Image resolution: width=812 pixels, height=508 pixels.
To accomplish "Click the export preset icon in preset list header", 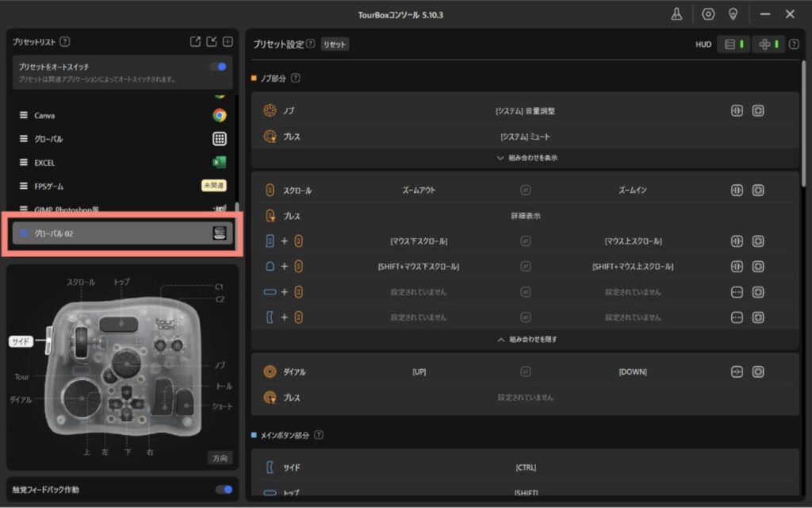I will pyautogui.click(x=195, y=42).
